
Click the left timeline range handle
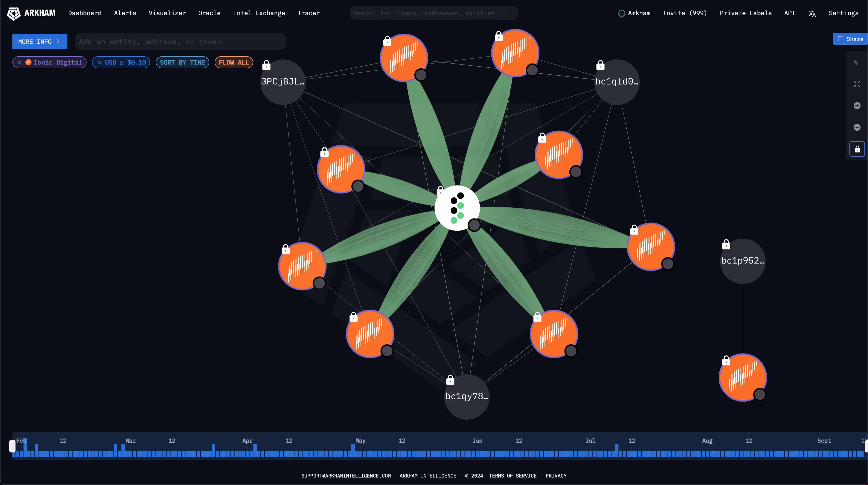12,446
